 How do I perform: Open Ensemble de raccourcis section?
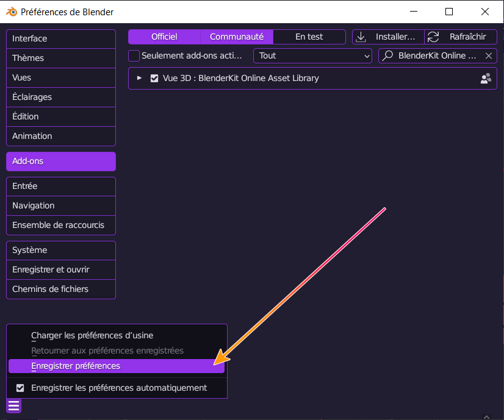tap(61, 226)
